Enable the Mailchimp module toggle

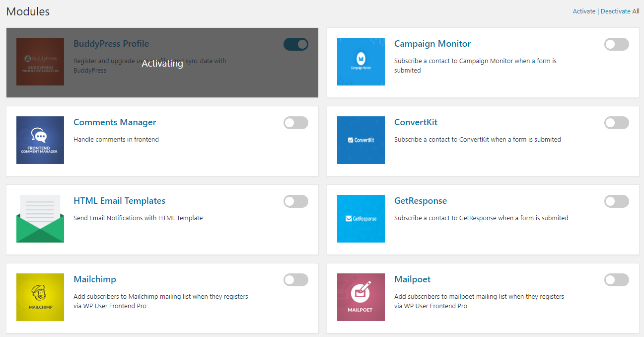tap(296, 280)
